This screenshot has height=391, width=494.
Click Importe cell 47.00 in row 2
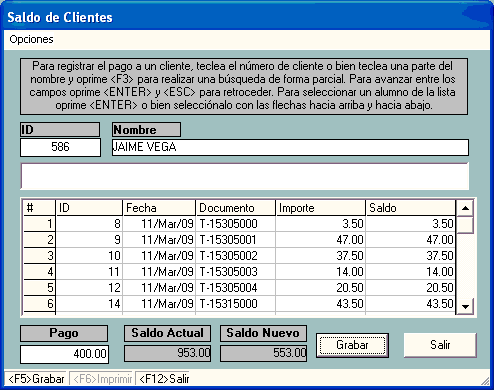[321, 240]
